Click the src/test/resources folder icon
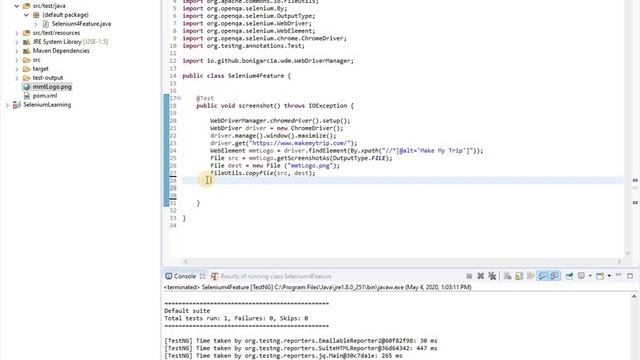640x360 pixels. pos(27,33)
